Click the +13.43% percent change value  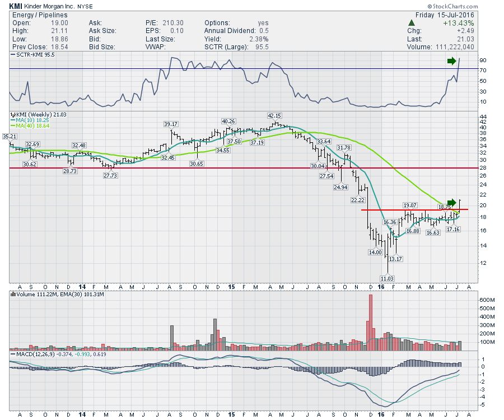pos(458,23)
